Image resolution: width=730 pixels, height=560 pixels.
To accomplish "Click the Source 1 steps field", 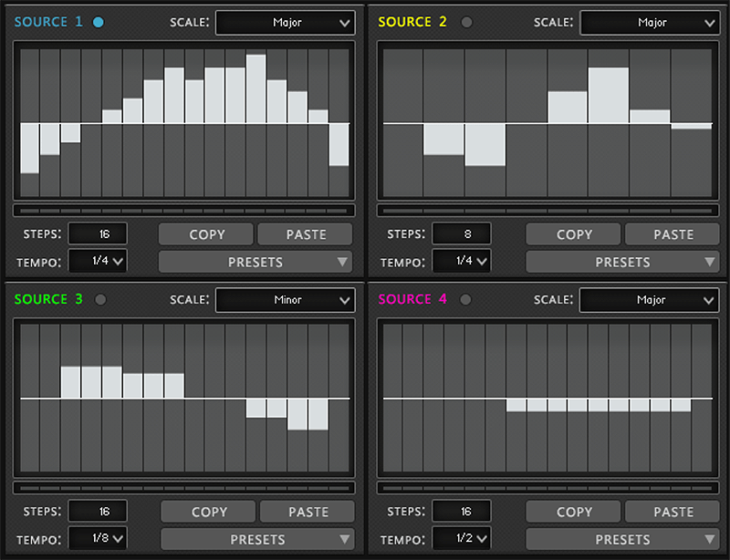I will (x=97, y=234).
